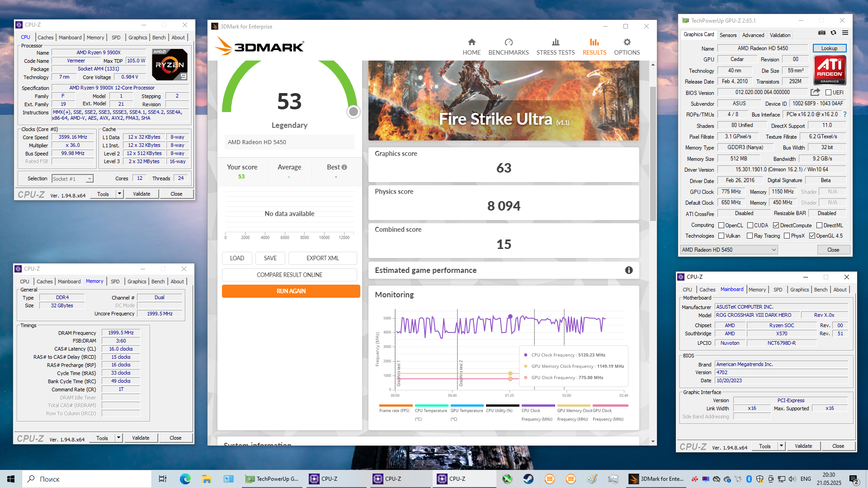Toggle the DirectML checkbox in GPU-Z
Image resolution: width=868 pixels, height=488 pixels.
(x=819, y=225)
